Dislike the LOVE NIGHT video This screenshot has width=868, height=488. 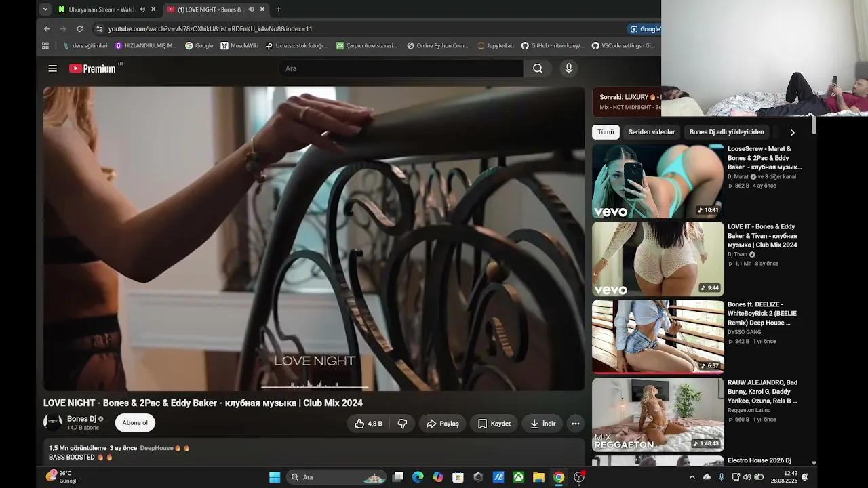click(x=402, y=424)
